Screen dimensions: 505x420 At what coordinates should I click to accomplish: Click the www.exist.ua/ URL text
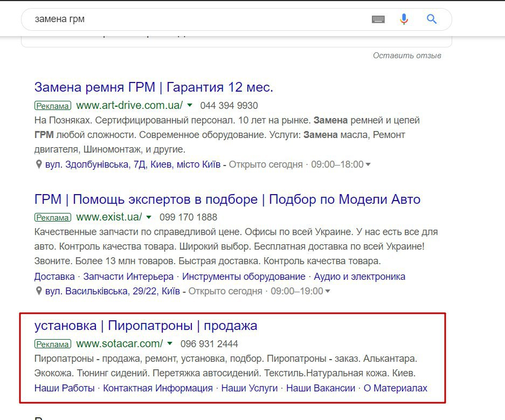[x=109, y=217]
